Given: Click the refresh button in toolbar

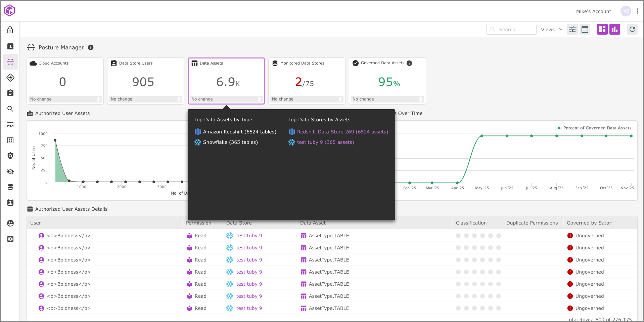Looking at the screenshot, I should pos(632,30).
